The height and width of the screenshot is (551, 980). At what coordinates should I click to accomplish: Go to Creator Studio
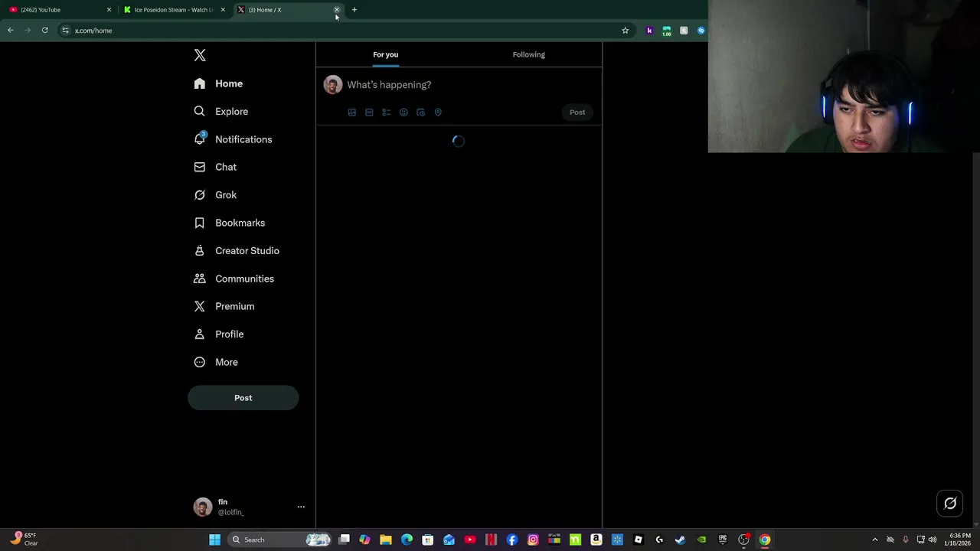237,251
